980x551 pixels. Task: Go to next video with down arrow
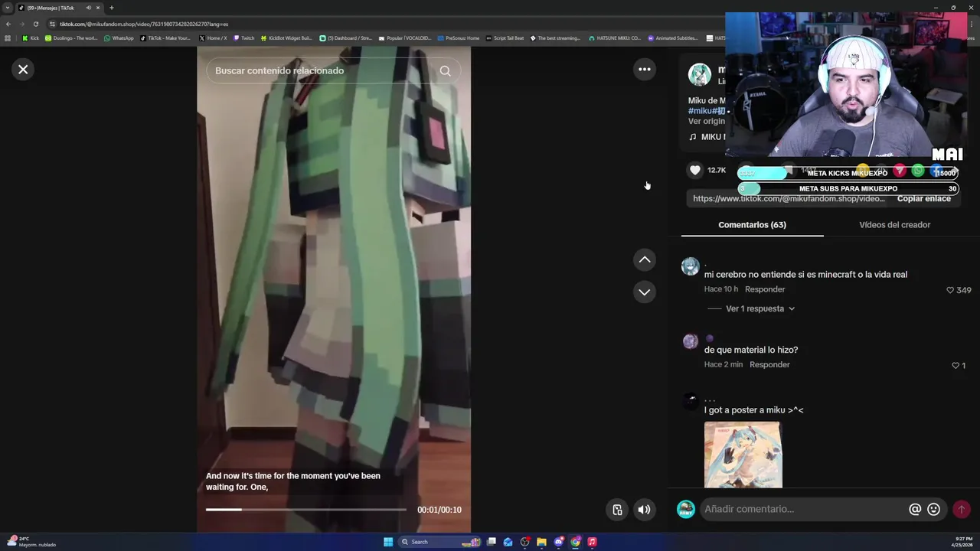point(645,292)
